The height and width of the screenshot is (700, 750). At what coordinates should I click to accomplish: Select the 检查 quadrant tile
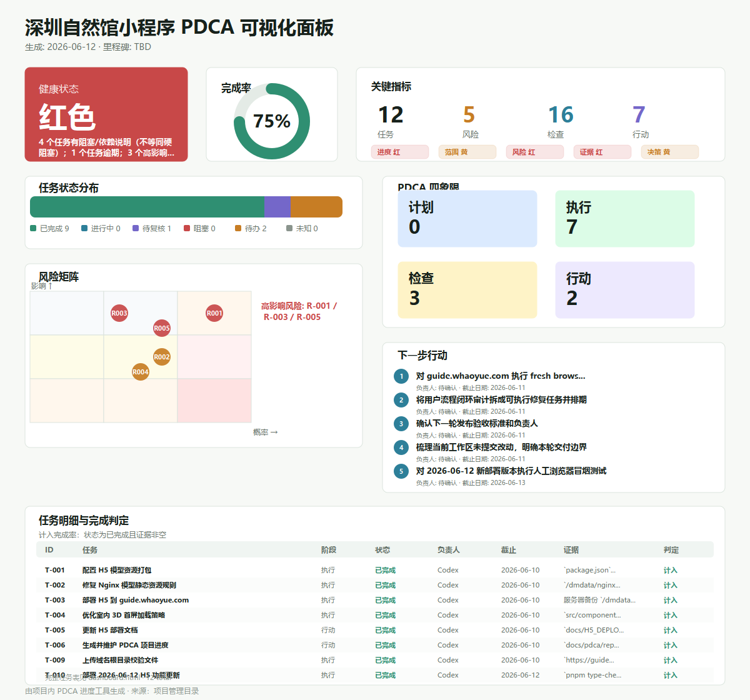(x=467, y=290)
